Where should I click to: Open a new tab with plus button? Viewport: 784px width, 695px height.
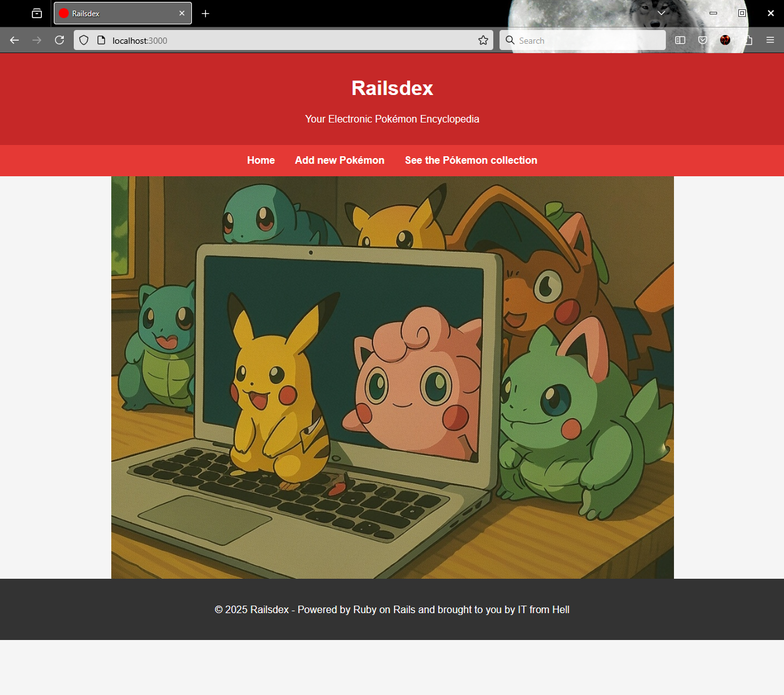205,13
